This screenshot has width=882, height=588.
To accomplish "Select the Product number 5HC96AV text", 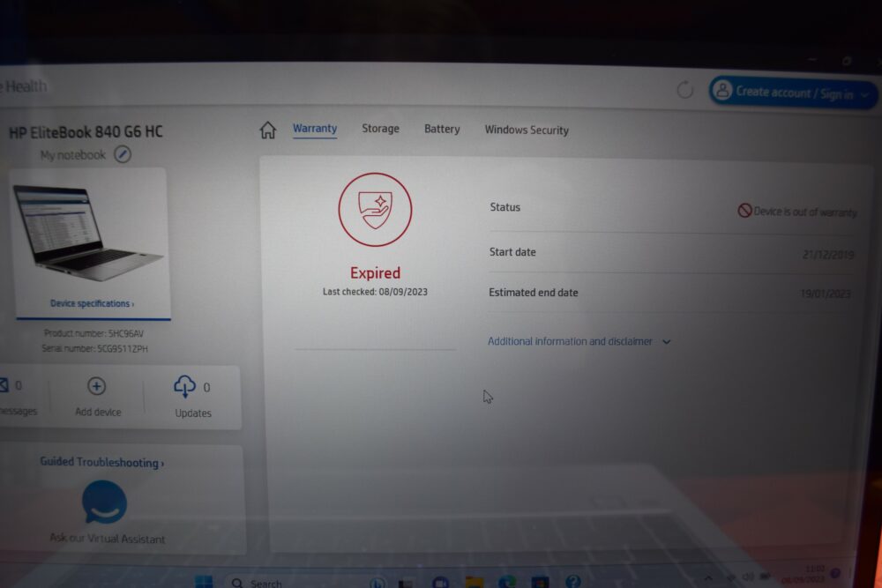I will coord(94,333).
